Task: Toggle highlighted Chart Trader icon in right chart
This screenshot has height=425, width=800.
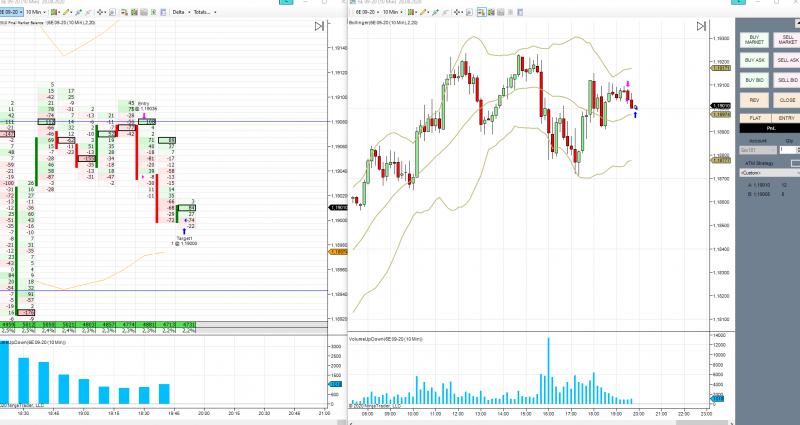Action: coord(482,12)
